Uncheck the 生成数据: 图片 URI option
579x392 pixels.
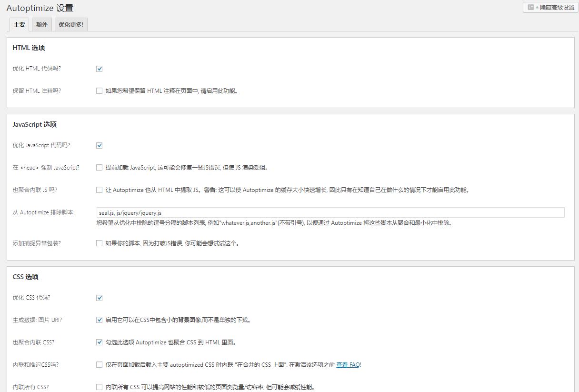pyautogui.click(x=99, y=320)
